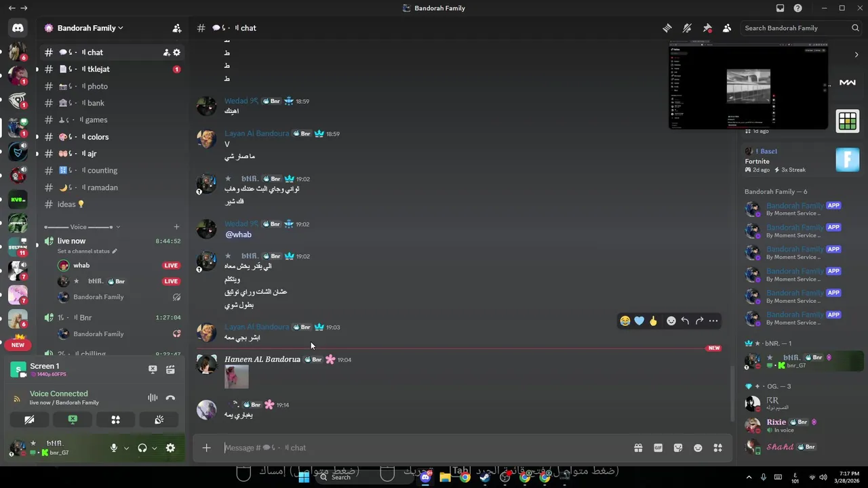Open chat channel settings gear
Viewport: 868px width, 488px height.
[x=177, y=52]
